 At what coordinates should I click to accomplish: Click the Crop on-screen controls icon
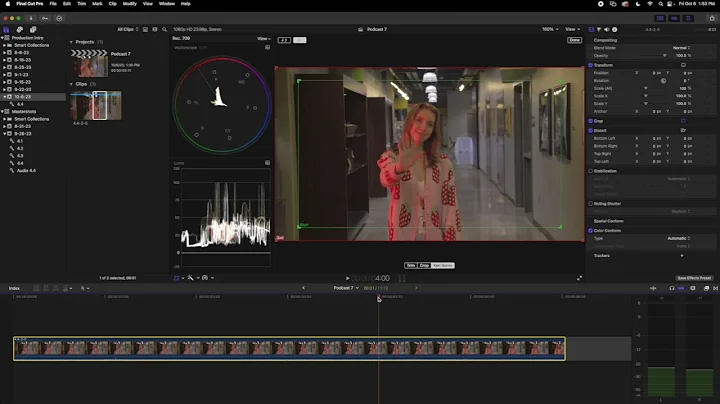[x=683, y=121]
